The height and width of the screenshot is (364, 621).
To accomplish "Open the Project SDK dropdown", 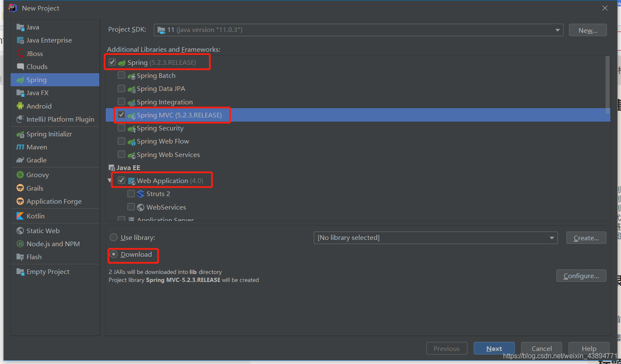I will 359,30.
